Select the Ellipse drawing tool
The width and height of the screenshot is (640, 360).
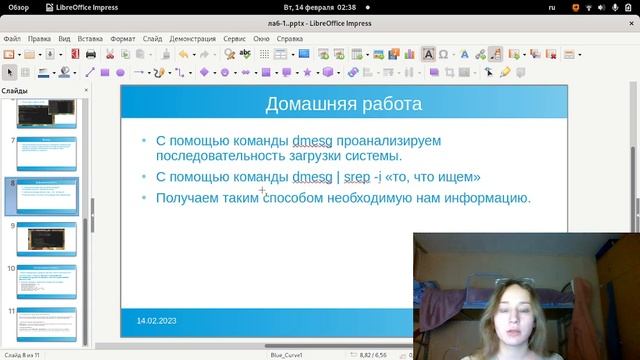point(120,73)
